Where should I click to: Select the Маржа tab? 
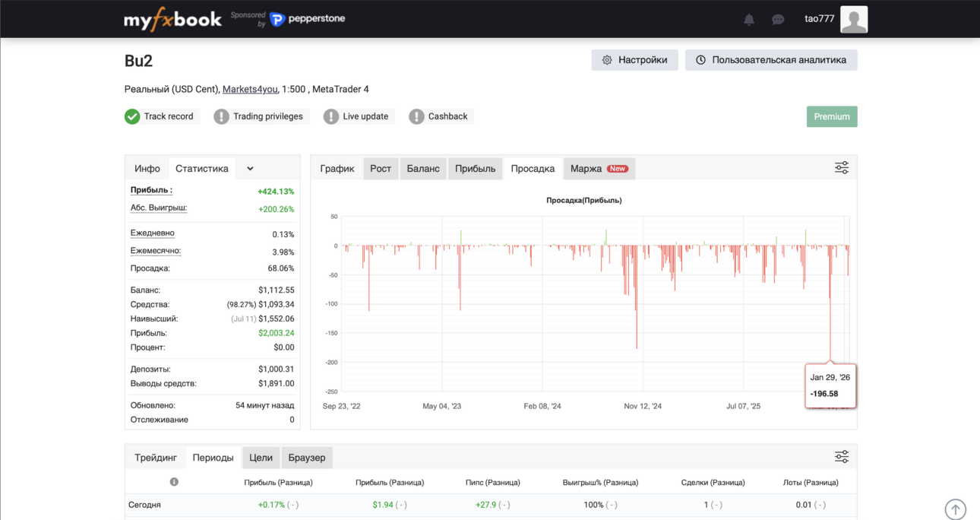(599, 169)
